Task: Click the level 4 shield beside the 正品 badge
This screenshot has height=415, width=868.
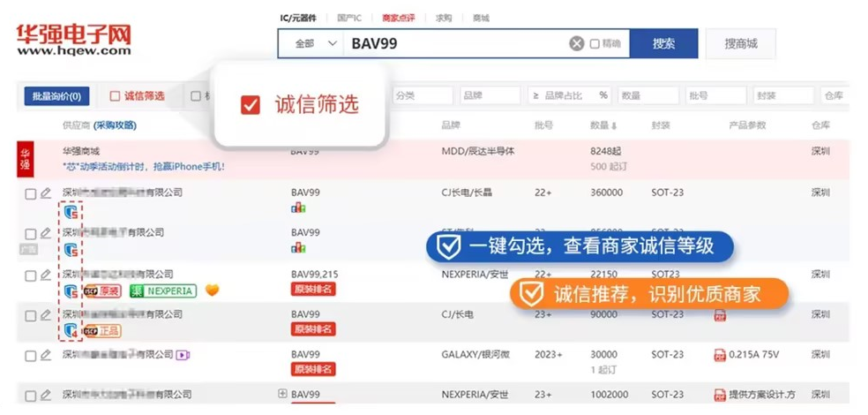Action: click(71, 331)
